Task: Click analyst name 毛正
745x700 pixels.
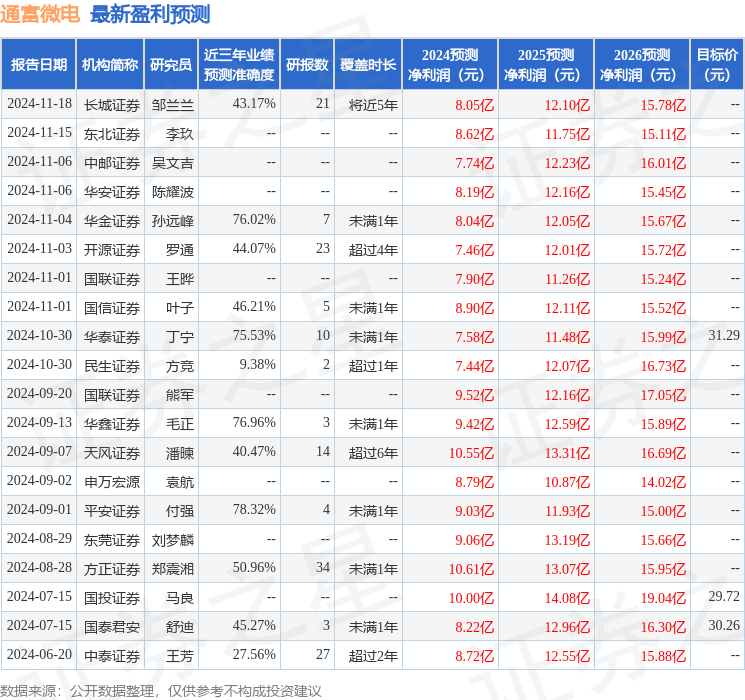Action: 180,424
